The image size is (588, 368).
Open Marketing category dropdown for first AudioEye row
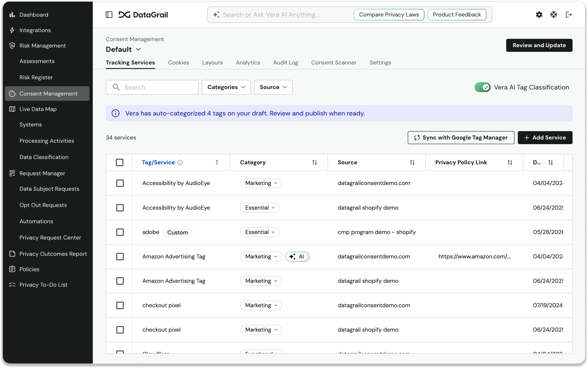coord(261,183)
